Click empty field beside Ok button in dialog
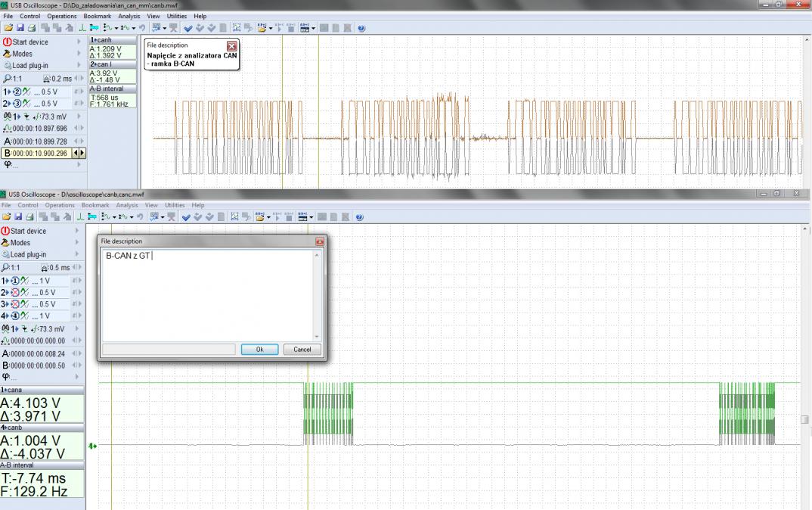This screenshot has height=510, width=812. (169, 350)
